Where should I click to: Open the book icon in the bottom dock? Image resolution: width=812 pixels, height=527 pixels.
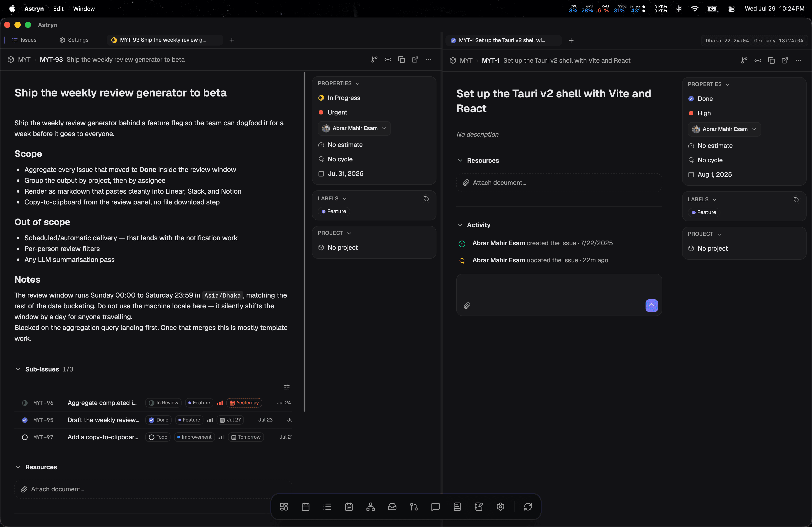[x=457, y=506]
